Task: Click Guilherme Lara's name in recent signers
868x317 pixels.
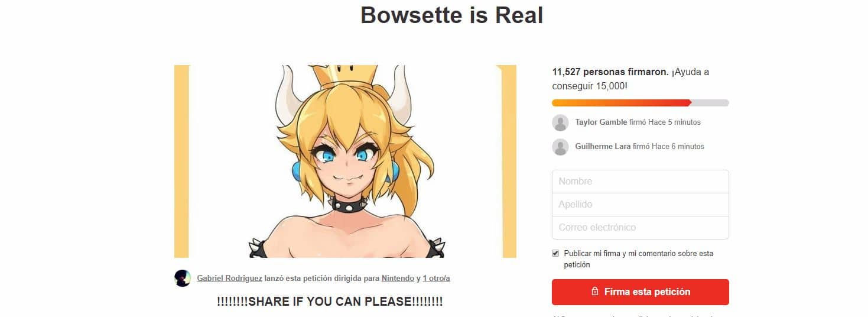Action: tap(603, 146)
